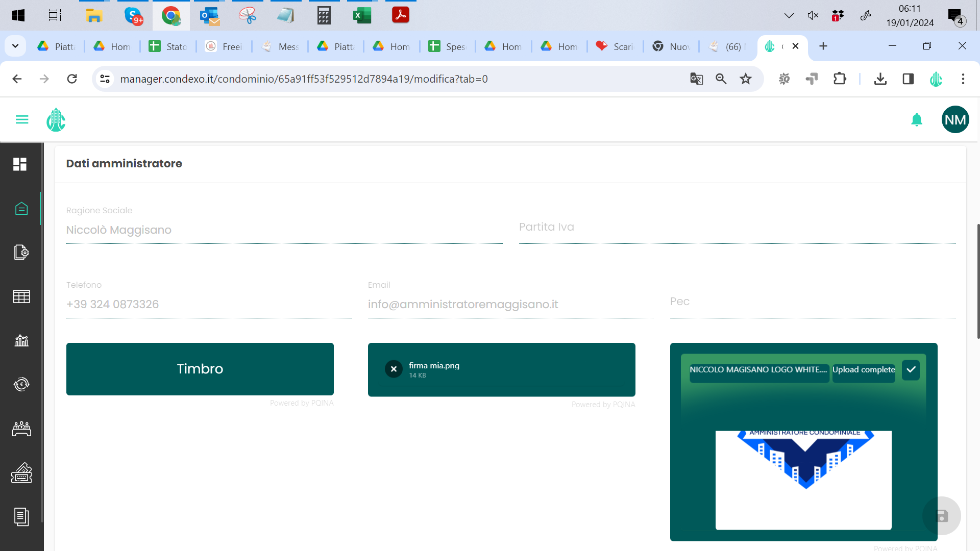Click the euro refresh sidebar icon

(21, 384)
